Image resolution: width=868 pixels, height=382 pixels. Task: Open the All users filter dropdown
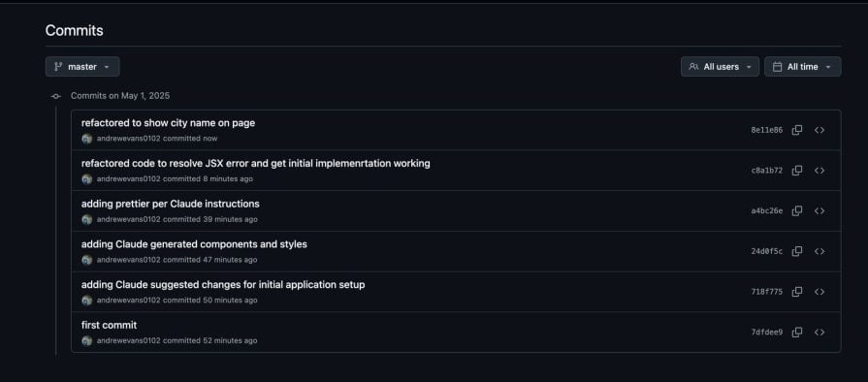(720, 67)
